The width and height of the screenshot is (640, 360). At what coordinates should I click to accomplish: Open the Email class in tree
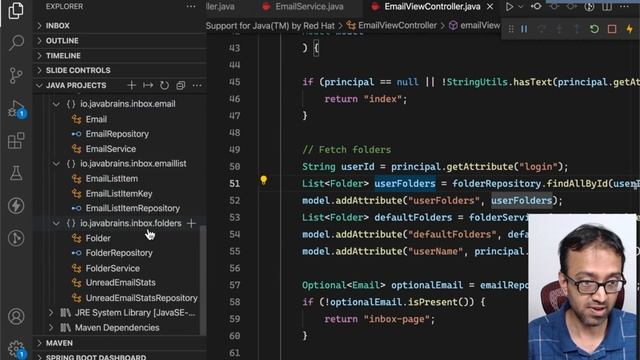point(96,119)
